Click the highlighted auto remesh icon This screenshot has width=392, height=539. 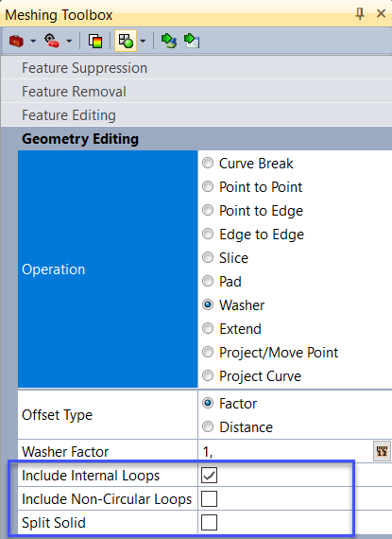[126, 41]
